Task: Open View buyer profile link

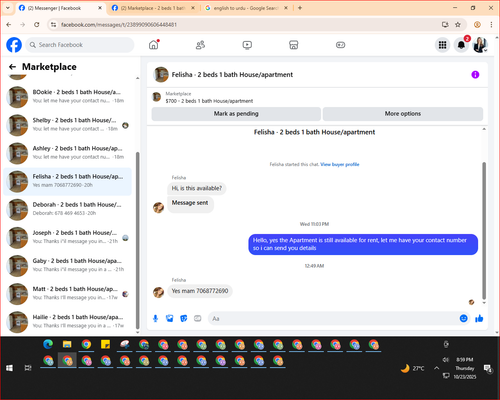Action: [340, 164]
